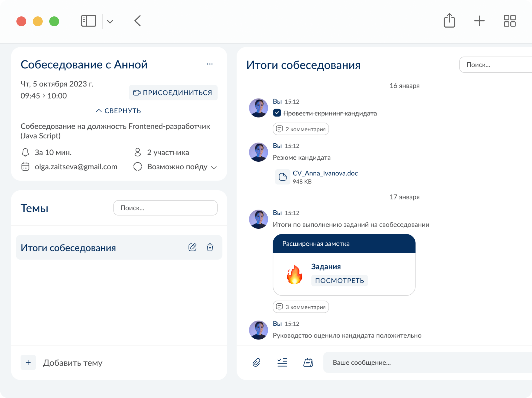Click the Задания note title
The height and width of the screenshot is (398, 532).
click(x=326, y=267)
